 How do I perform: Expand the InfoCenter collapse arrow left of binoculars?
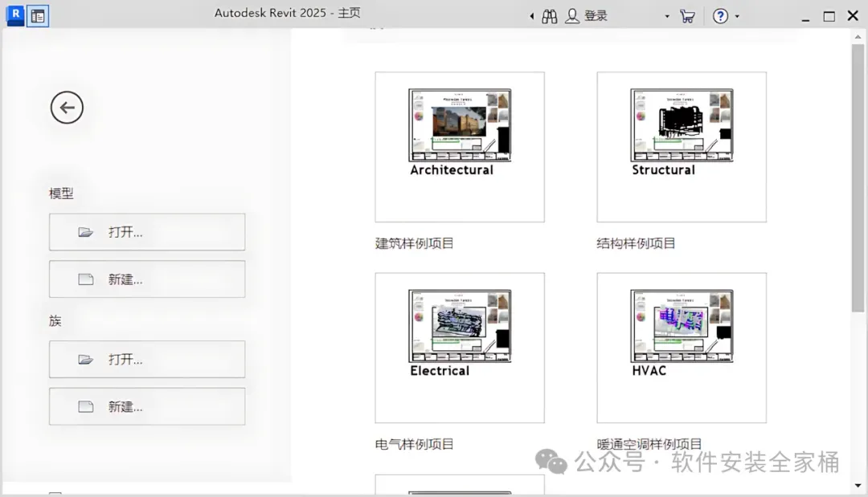tap(532, 17)
